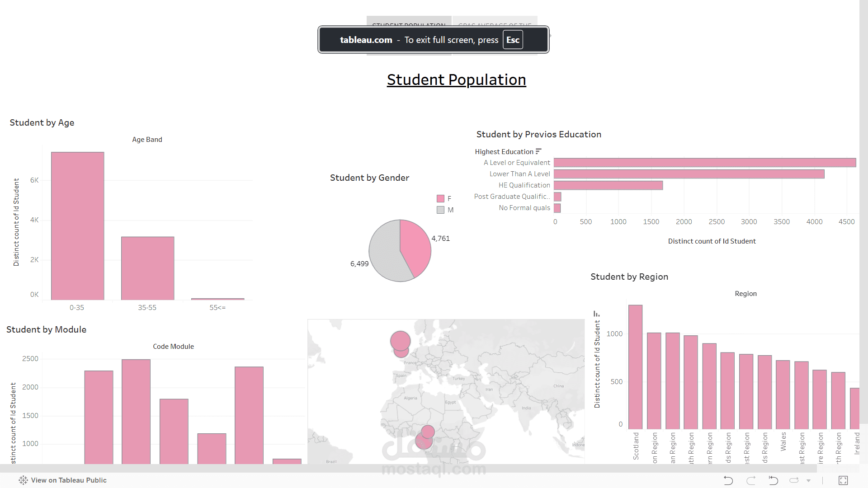This screenshot has height=488, width=868.
Task: Click the Tableau logo icon at bottom left
Action: [x=24, y=480]
